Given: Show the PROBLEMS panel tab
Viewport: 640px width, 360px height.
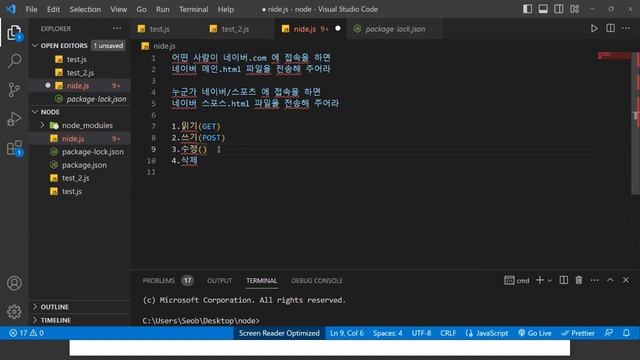Looking at the screenshot, I should coord(159,280).
